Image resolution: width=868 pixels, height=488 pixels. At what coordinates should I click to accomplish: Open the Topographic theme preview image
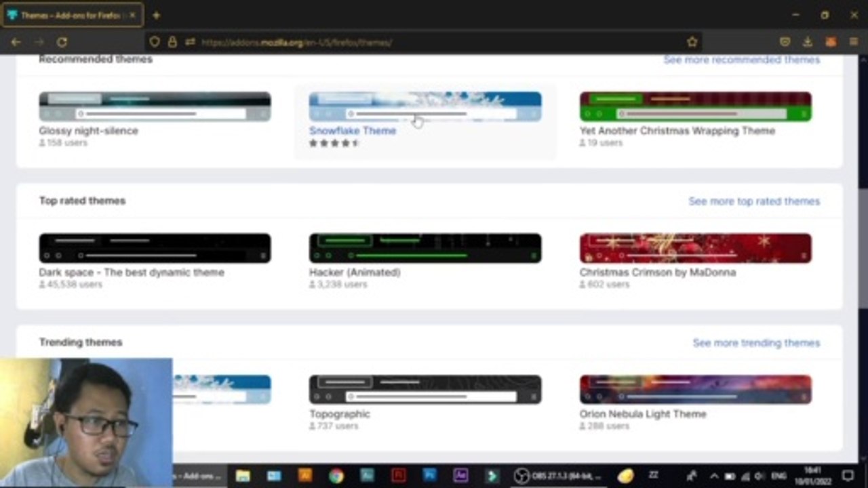pos(425,390)
